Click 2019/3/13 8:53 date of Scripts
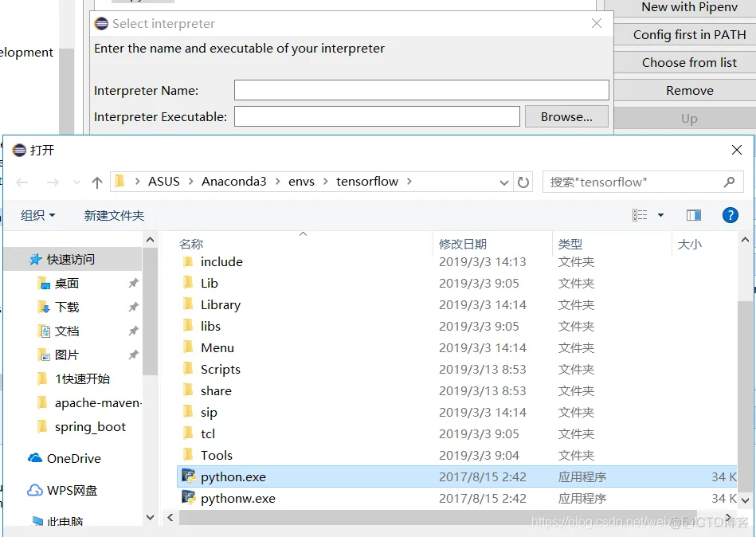The width and height of the screenshot is (756, 537). [483, 370]
